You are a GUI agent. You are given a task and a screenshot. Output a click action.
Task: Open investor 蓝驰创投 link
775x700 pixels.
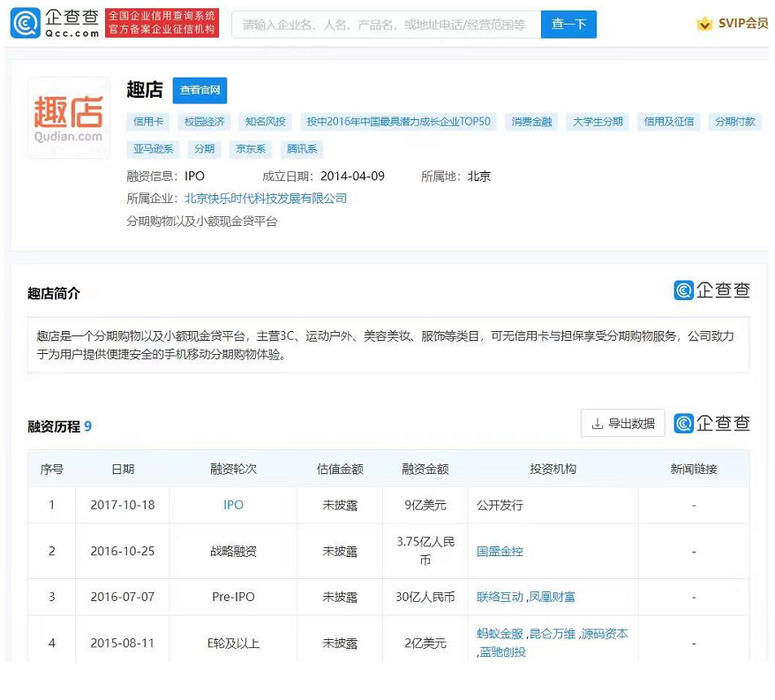(x=502, y=652)
